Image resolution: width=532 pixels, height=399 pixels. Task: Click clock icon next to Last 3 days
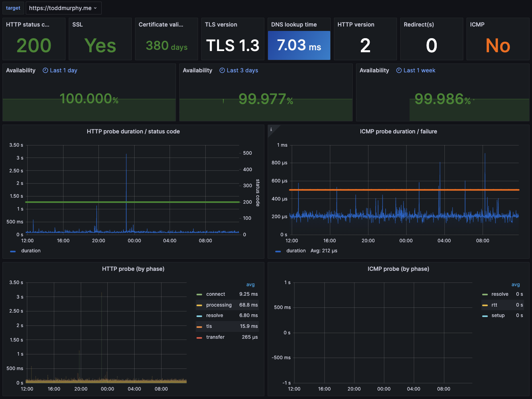point(222,70)
